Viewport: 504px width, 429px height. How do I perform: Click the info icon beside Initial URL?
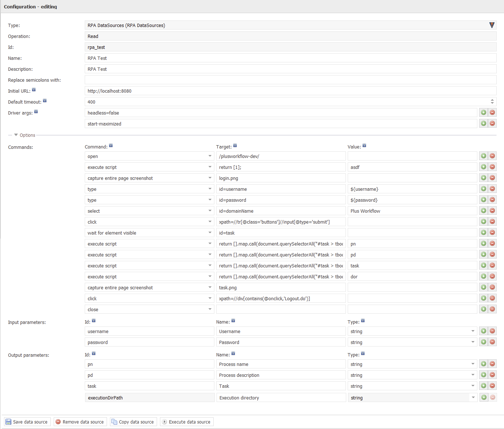click(x=34, y=90)
